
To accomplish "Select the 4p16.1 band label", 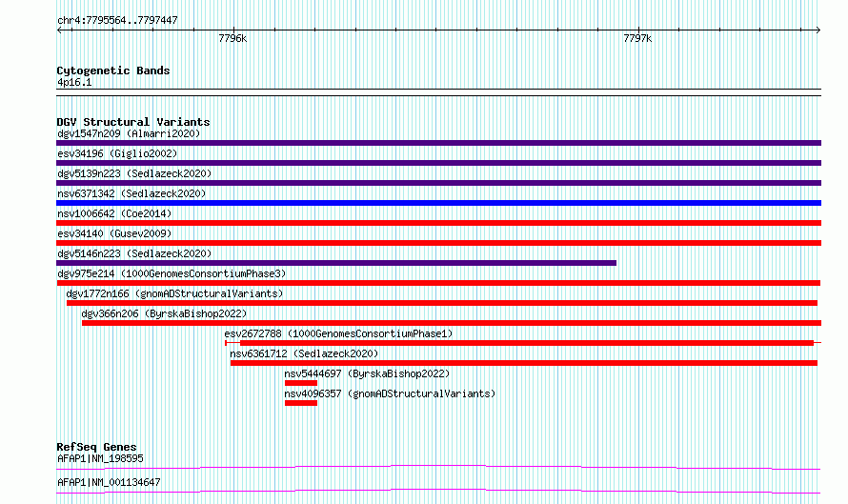I will point(74,82).
